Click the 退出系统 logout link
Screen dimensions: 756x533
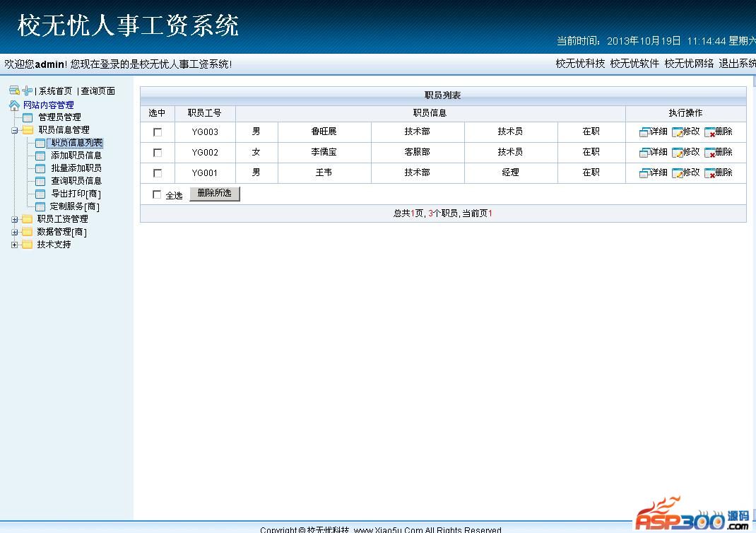[737, 64]
